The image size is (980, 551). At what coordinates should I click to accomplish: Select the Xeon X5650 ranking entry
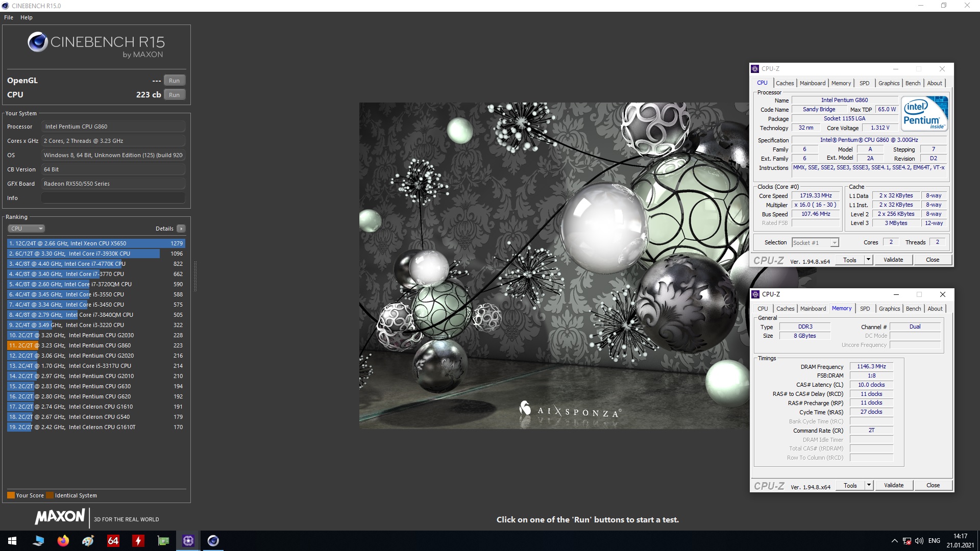(96, 243)
